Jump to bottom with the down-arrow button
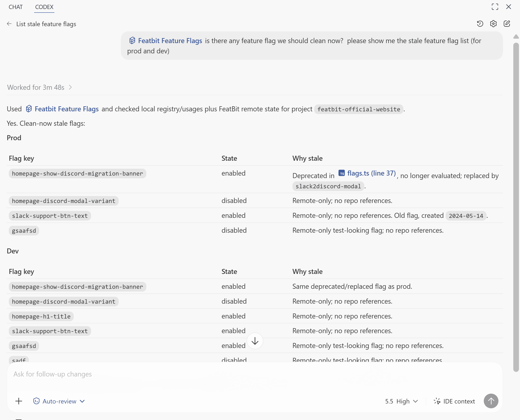This screenshot has width=520, height=420. coord(255,341)
